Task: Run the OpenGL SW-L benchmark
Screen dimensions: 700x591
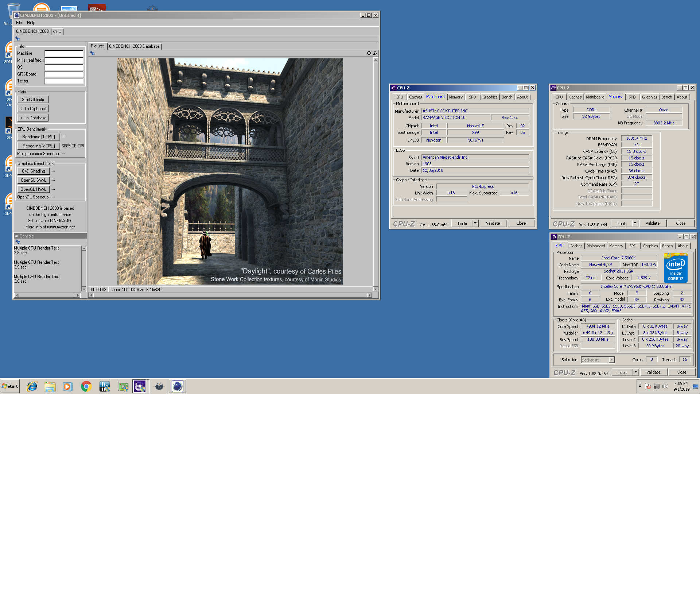Action: [x=34, y=180]
